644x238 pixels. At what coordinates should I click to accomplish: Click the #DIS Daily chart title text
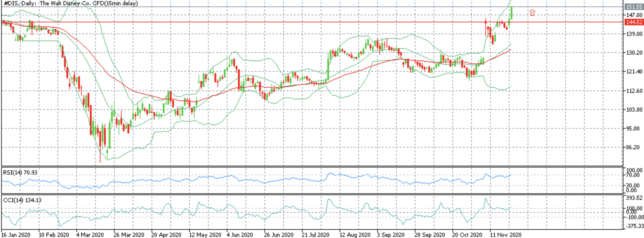pos(71,4)
